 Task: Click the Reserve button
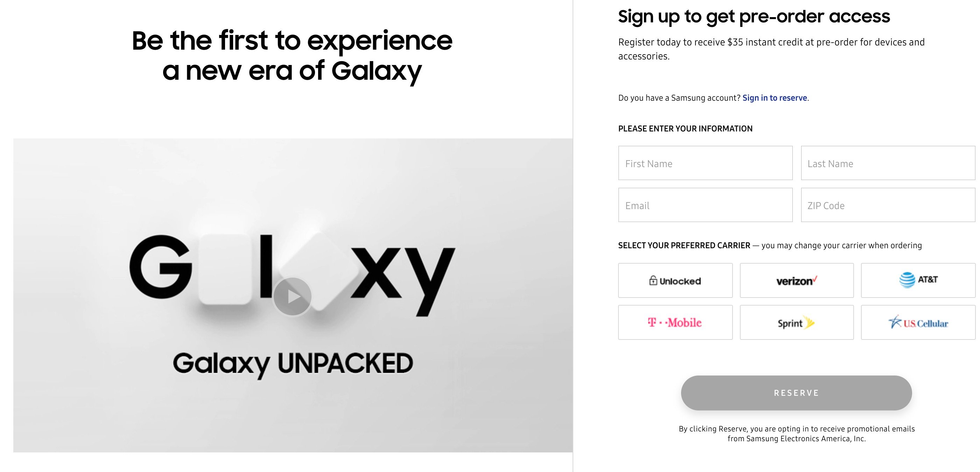[x=796, y=393]
